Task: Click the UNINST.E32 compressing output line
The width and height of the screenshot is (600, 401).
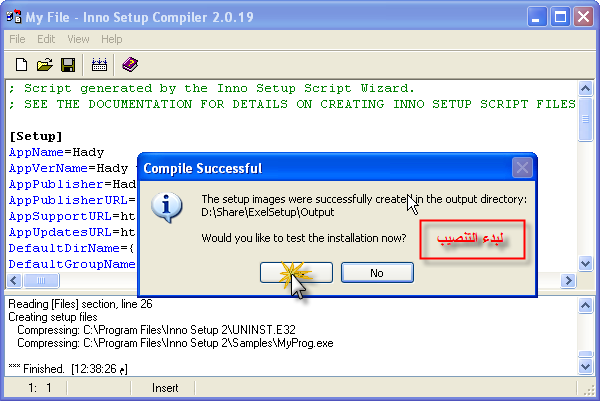Action: point(157,330)
